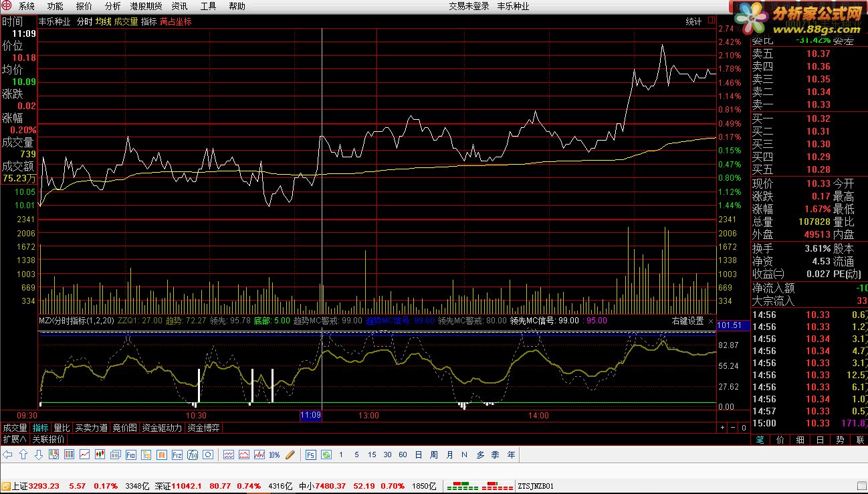The width and height of the screenshot is (868, 494).
Task: Open the checklist report toolbar icon
Action: pyautogui.click(x=53, y=455)
